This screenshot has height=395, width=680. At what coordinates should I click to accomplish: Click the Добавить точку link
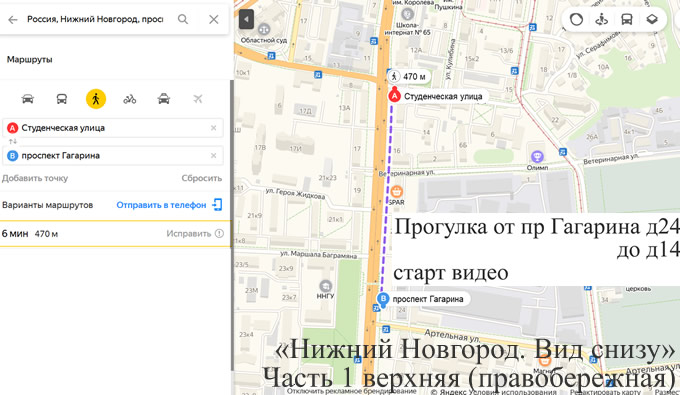tap(35, 178)
